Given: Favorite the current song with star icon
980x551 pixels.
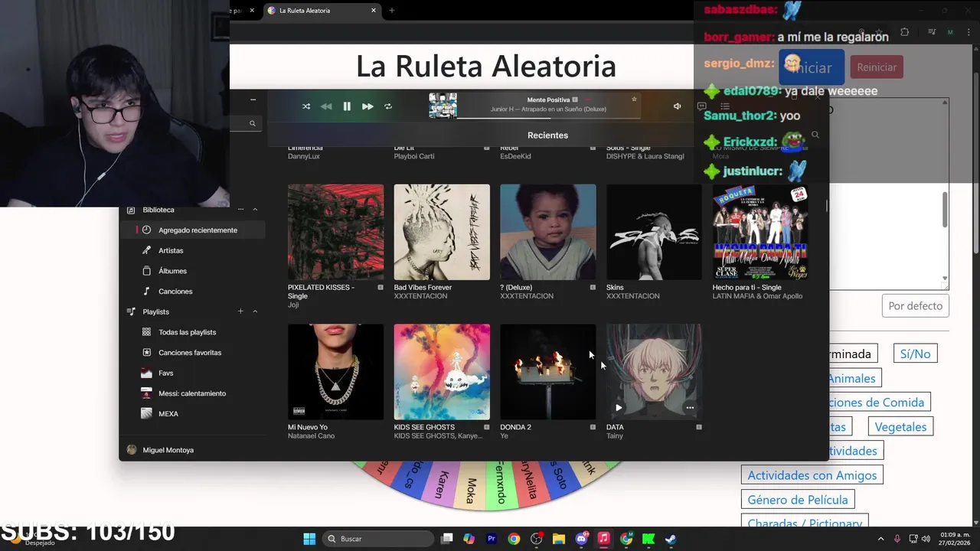Looking at the screenshot, I should coord(634,99).
